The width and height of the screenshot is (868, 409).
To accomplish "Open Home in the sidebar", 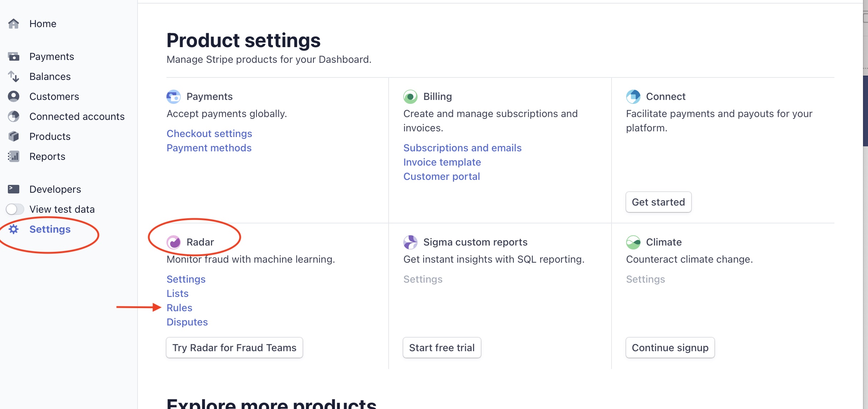I will (43, 24).
